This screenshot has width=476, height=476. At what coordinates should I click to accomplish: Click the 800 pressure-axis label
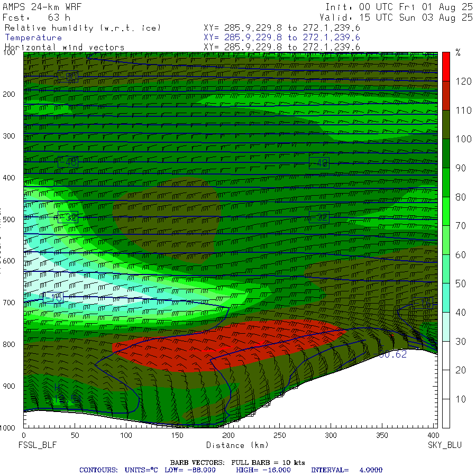[9, 344]
